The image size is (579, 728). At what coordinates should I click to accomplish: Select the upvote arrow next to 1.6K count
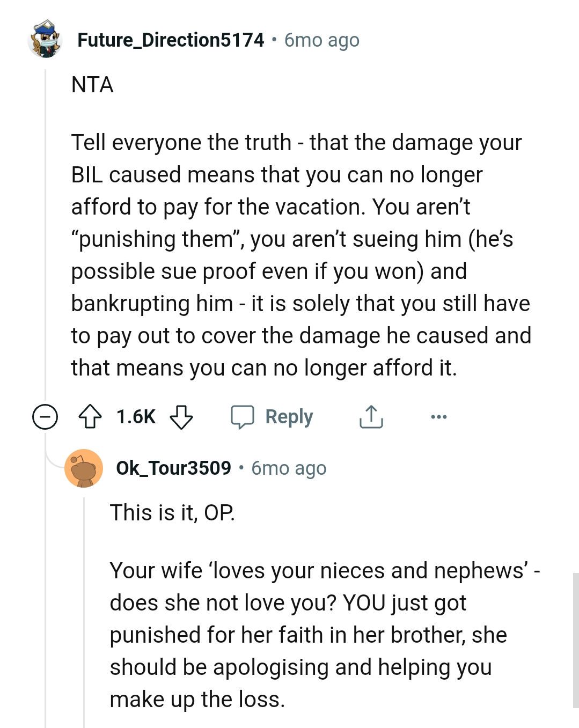pos(91,416)
